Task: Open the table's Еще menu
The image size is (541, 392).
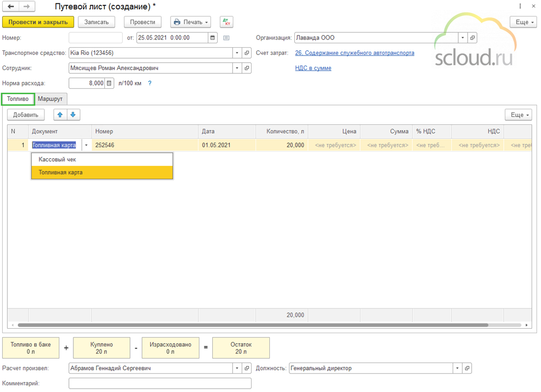Action: (519, 115)
